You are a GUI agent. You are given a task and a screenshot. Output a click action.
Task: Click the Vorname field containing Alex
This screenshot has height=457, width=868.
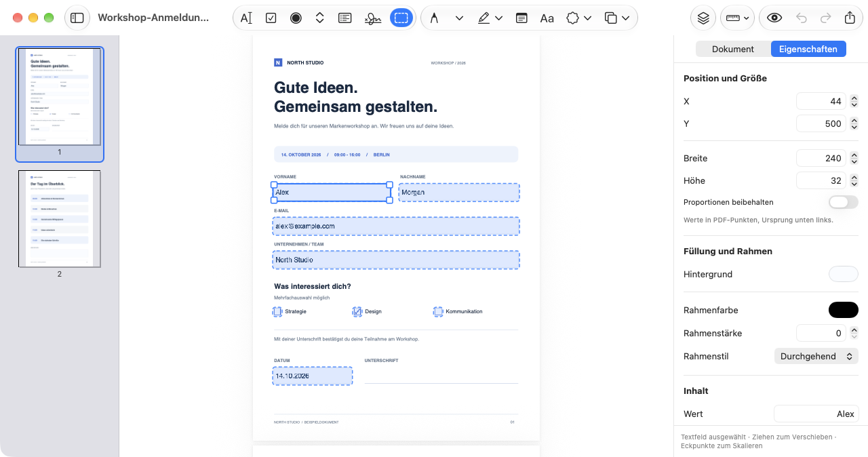332,193
